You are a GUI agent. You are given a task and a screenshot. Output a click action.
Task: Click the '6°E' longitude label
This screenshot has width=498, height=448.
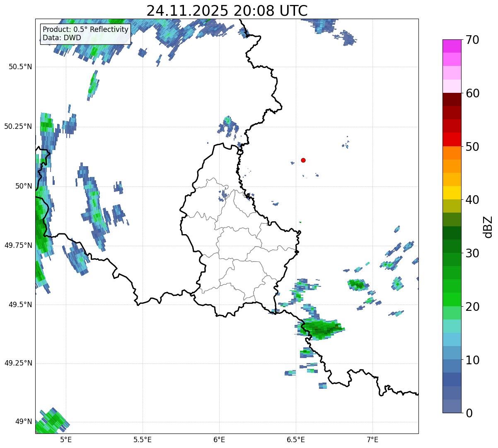click(219, 440)
